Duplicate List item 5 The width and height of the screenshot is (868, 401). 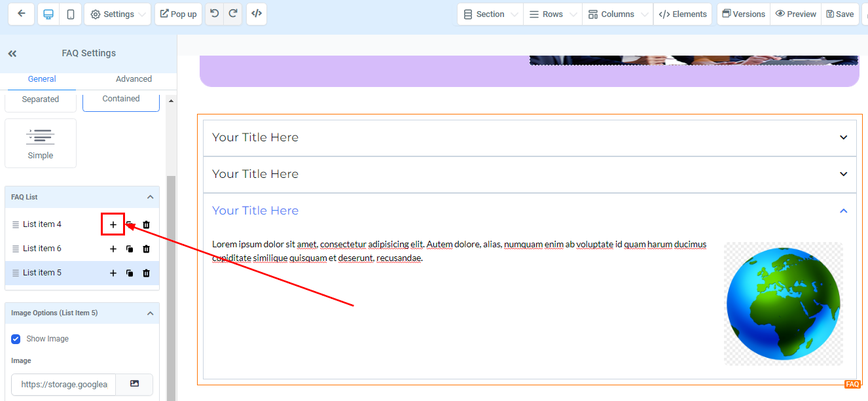(x=130, y=273)
